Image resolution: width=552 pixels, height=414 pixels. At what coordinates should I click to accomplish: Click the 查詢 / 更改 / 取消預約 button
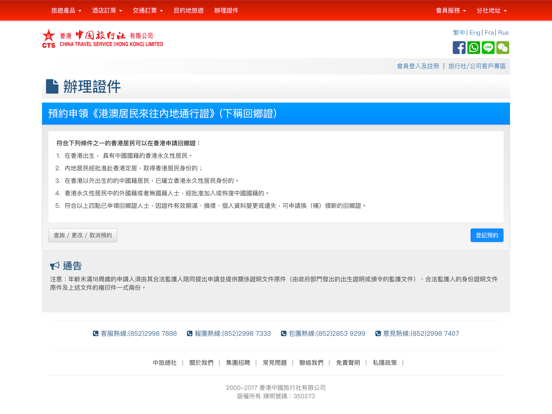pyautogui.click(x=83, y=235)
